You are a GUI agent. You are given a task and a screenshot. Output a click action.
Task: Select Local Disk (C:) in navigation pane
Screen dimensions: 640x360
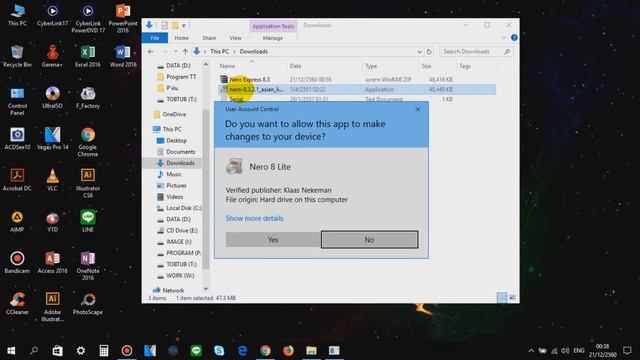pos(184,208)
